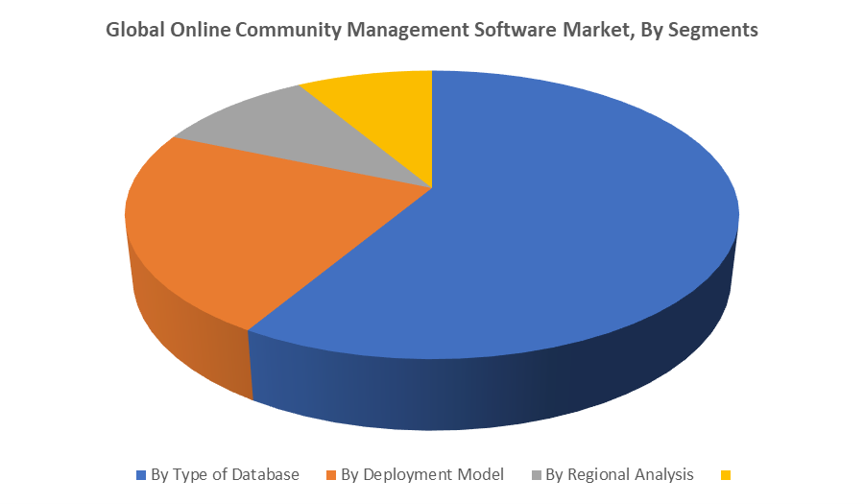The width and height of the screenshot is (864, 504).
Task: Select the chart title text
Action: click(x=431, y=29)
